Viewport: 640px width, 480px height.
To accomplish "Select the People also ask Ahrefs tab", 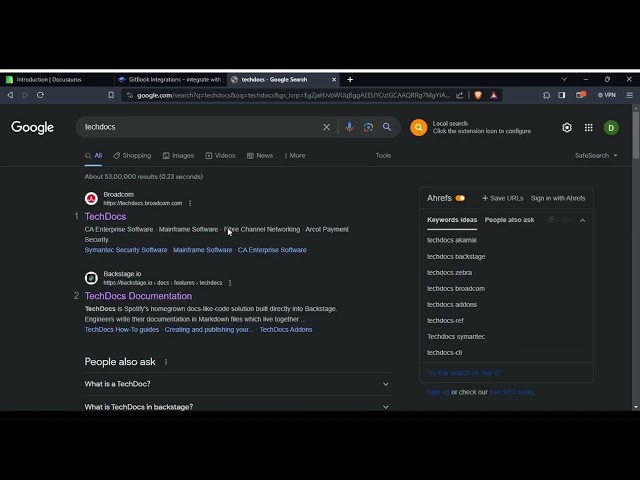I will (509, 220).
